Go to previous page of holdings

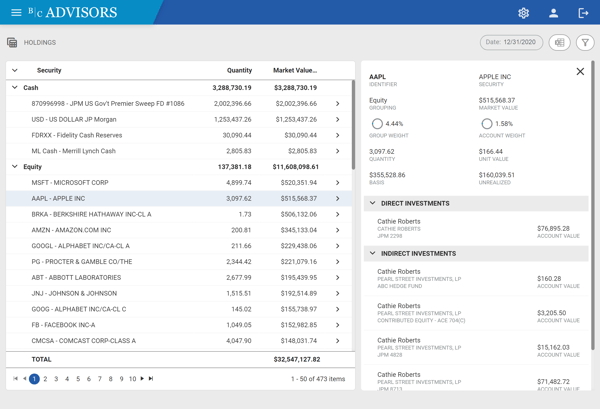pos(24,378)
